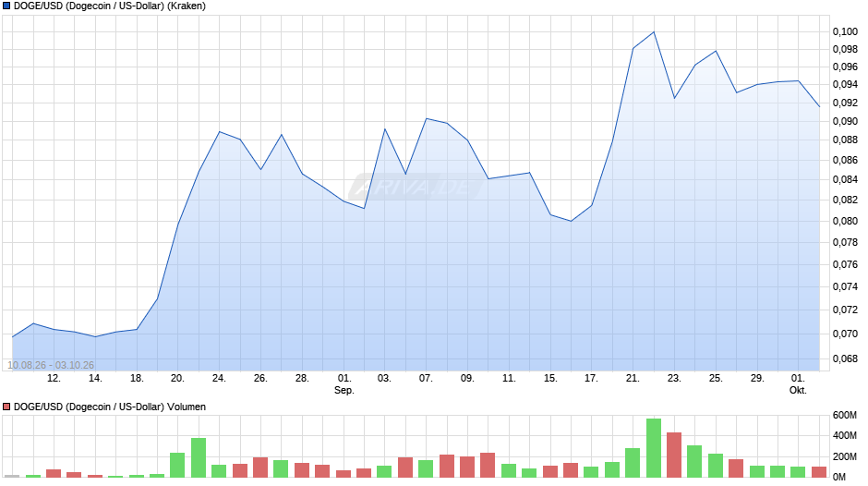
Task: Click the '11.' date axis label
Action: tap(509, 378)
